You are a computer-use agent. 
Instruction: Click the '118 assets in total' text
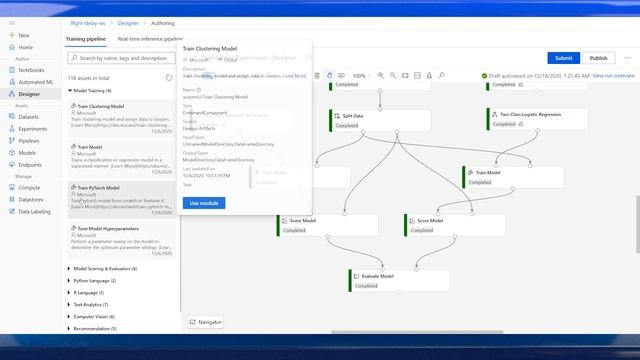[89, 78]
